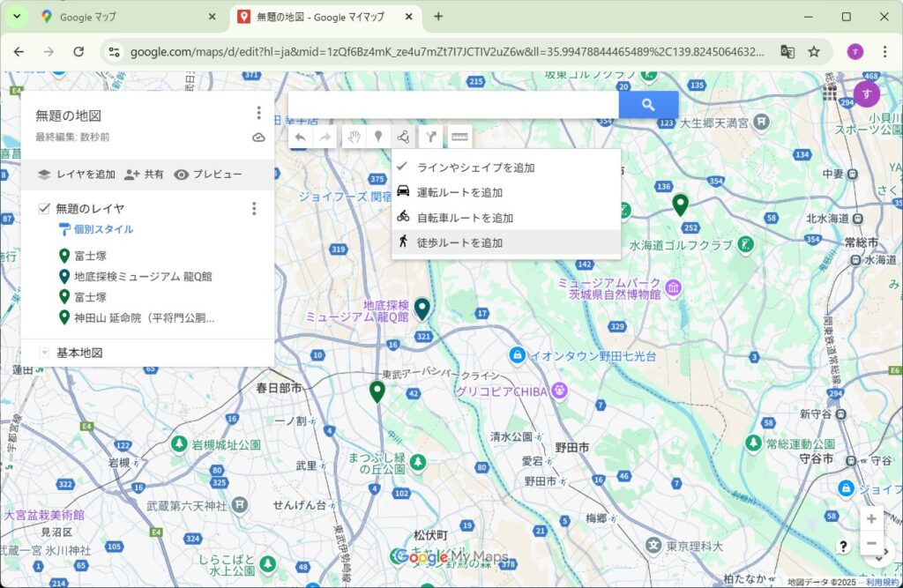Choose 運転ルートを追加 from the menu
This screenshot has height=588, width=903.
[507, 192]
